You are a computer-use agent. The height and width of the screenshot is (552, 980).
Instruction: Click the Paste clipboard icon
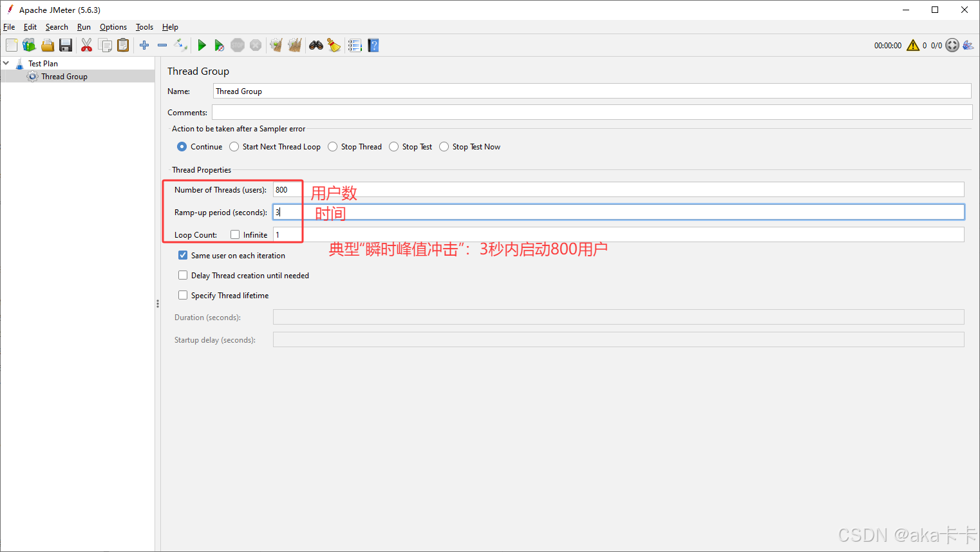point(123,45)
